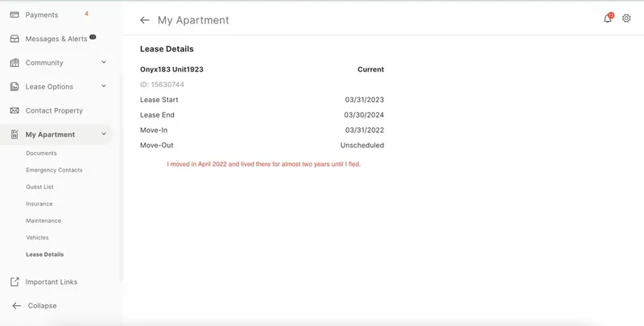Click the Lease Options document icon
The image size is (644, 326).
tap(14, 87)
